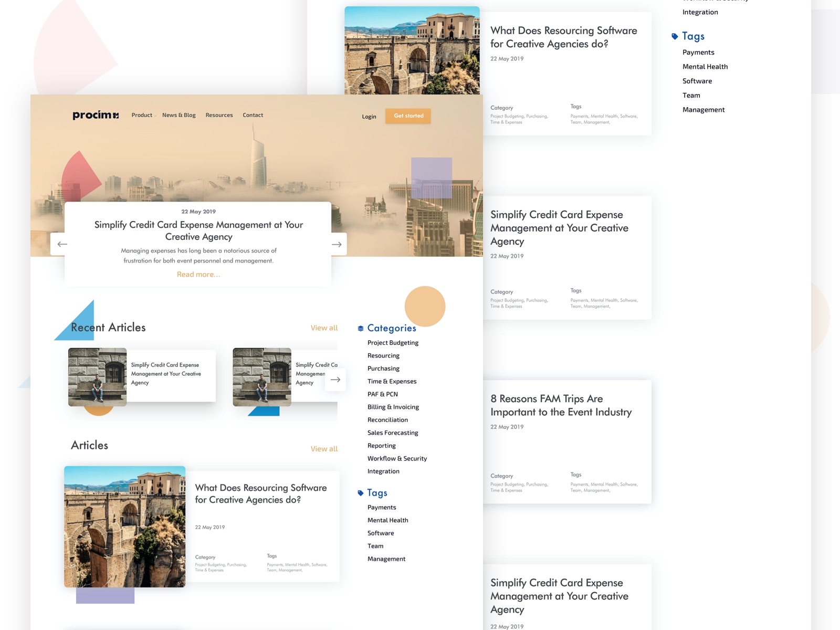Select the Time & Expenses category in the list

coord(392,381)
